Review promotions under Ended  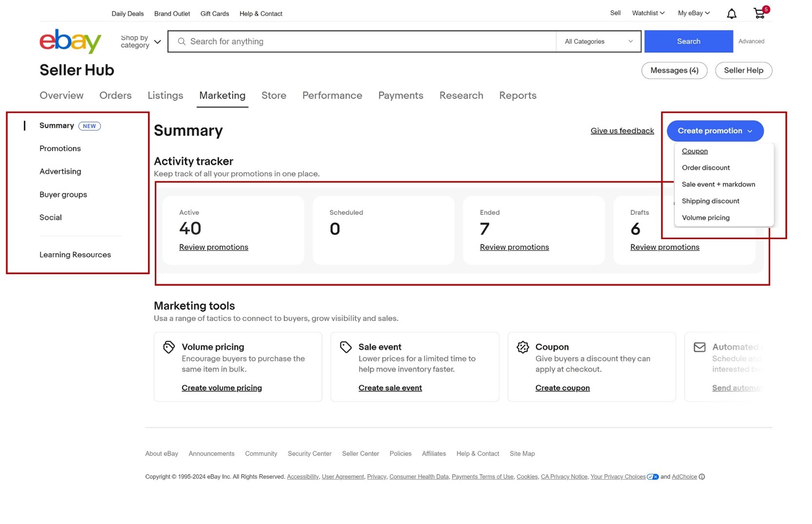click(x=515, y=247)
